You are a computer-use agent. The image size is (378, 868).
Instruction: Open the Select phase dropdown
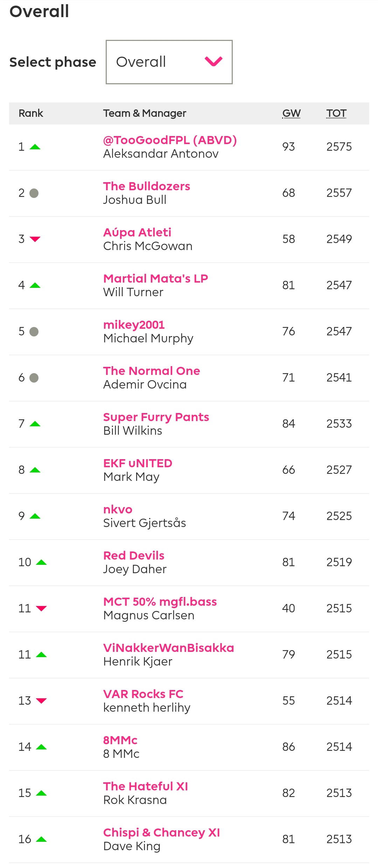tap(169, 62)
